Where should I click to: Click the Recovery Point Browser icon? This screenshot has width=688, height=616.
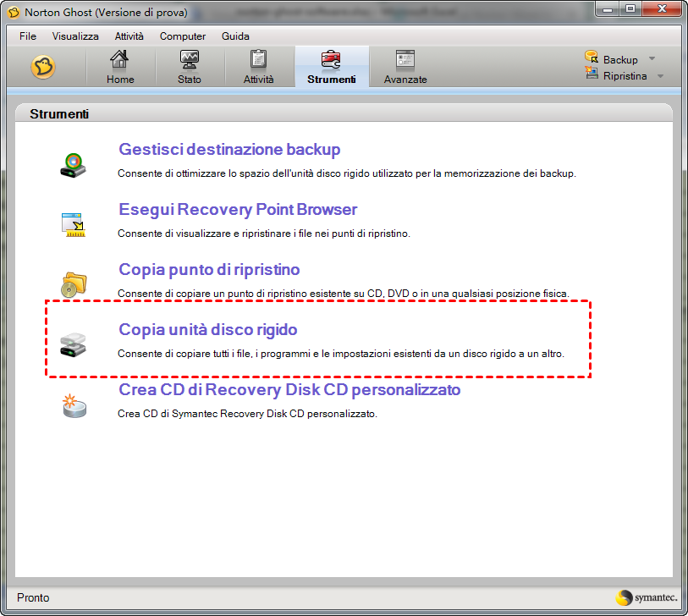74,225
